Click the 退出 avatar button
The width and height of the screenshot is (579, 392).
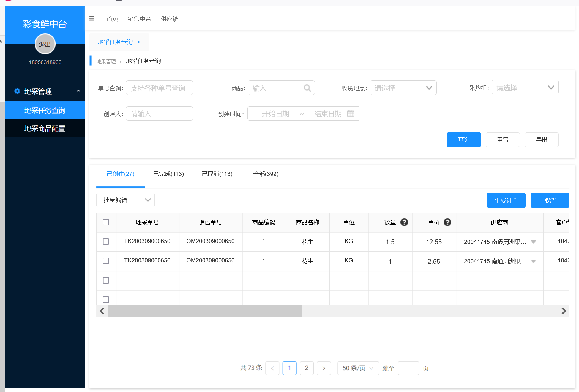click(45, 44)
